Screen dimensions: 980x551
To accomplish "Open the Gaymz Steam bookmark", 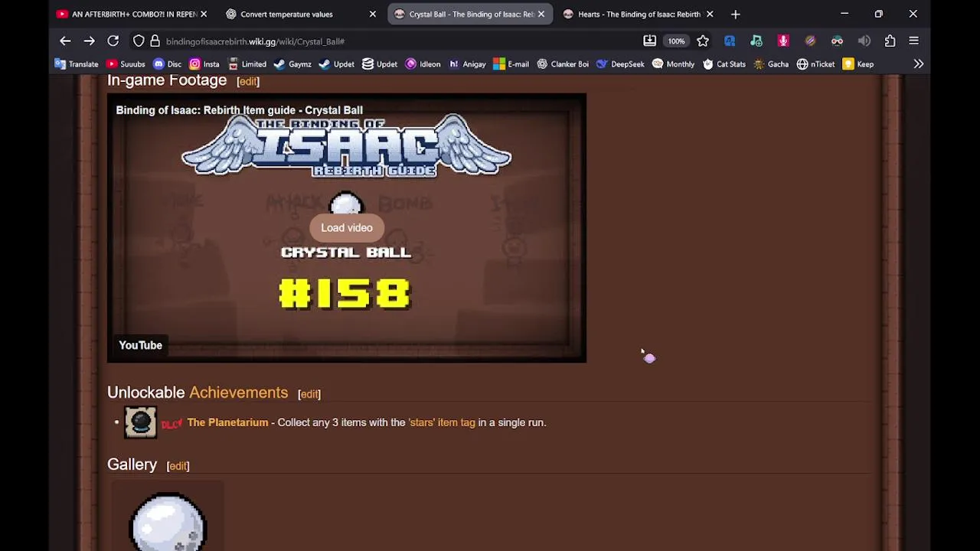I will click(292, 64).
